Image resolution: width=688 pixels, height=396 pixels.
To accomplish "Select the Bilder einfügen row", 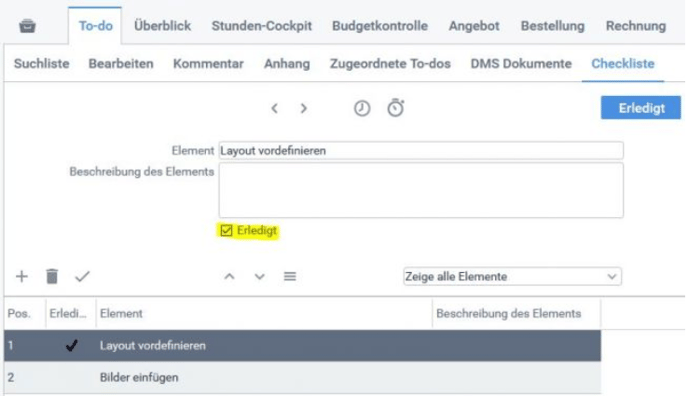I will 302,378.
